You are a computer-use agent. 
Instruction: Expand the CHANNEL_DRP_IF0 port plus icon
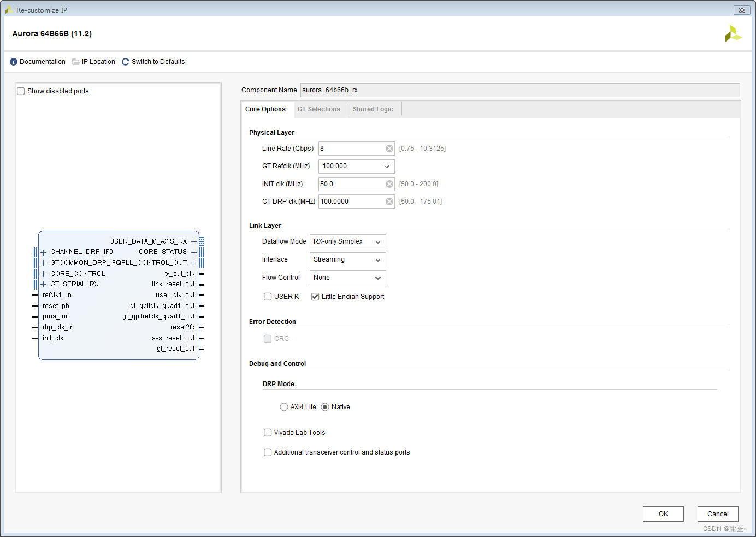point(44,252)
